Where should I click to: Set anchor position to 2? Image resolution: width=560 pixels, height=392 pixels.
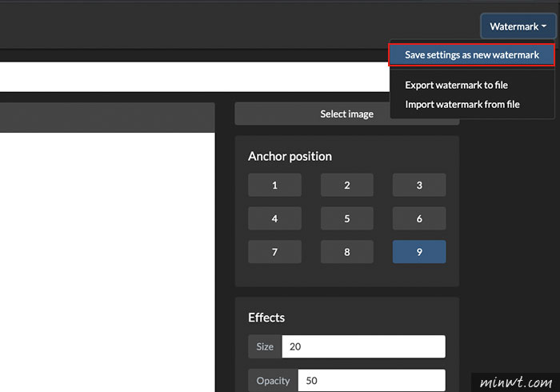point(346,185)
